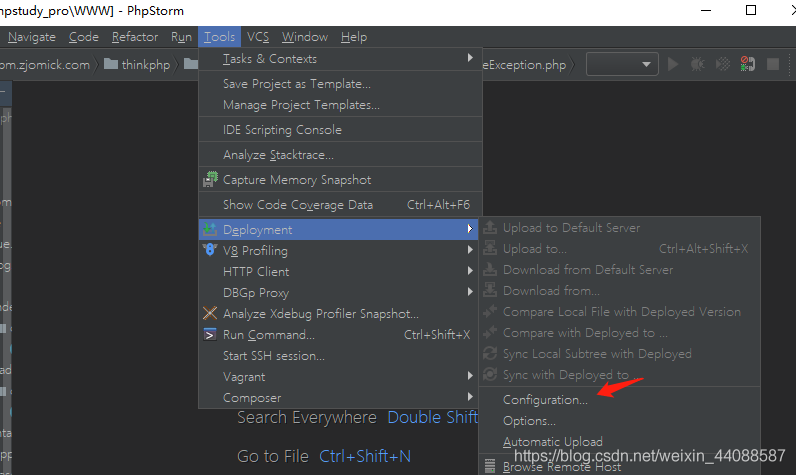796x475 pixels.
Task: Toggle the Listen for PHP Debug Connections icon
Action: coord(747,64)
